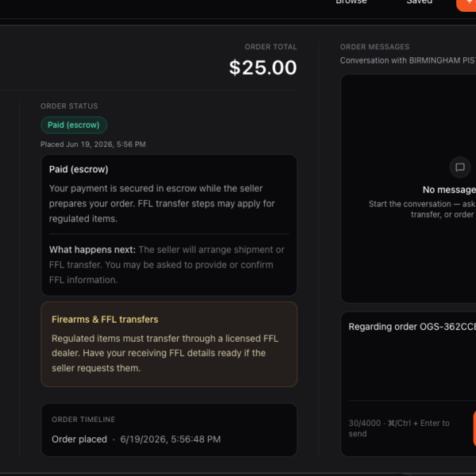Screen dimensions: 476x476
Task: Click the orange plus button in top navigation
Action: 466,4
